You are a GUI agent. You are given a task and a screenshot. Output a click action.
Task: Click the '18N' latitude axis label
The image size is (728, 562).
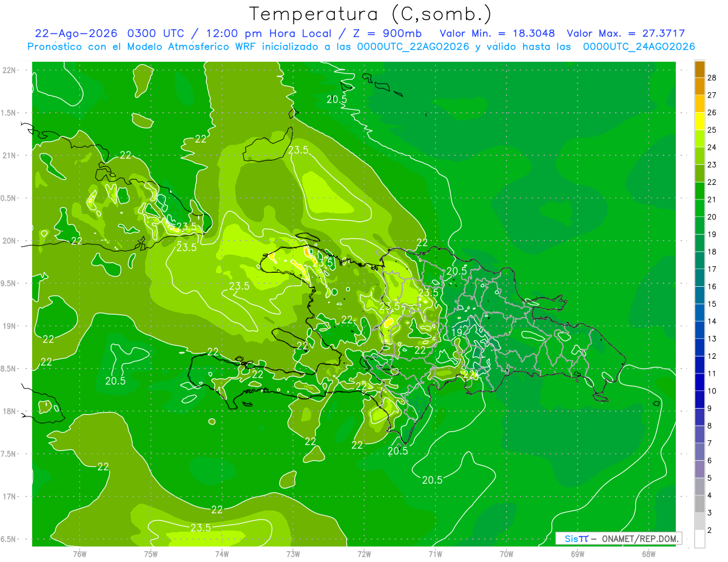tap(9, 412)
